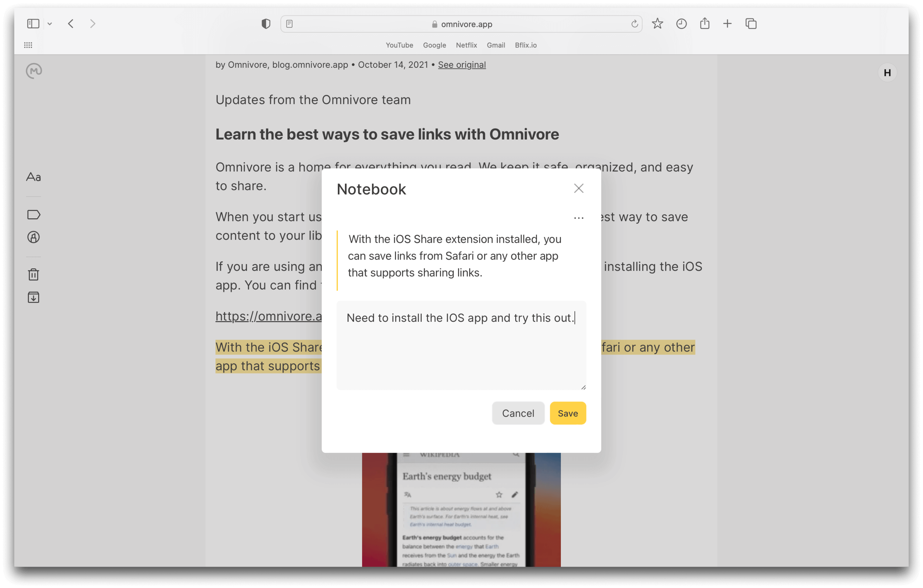Open highlight three-dot options menu

pyautogui.click(x=578, y=218)
